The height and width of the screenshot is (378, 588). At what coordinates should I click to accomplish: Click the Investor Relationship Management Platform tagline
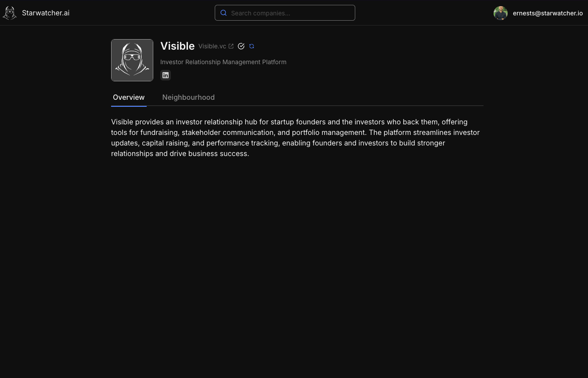click(223, 62)
